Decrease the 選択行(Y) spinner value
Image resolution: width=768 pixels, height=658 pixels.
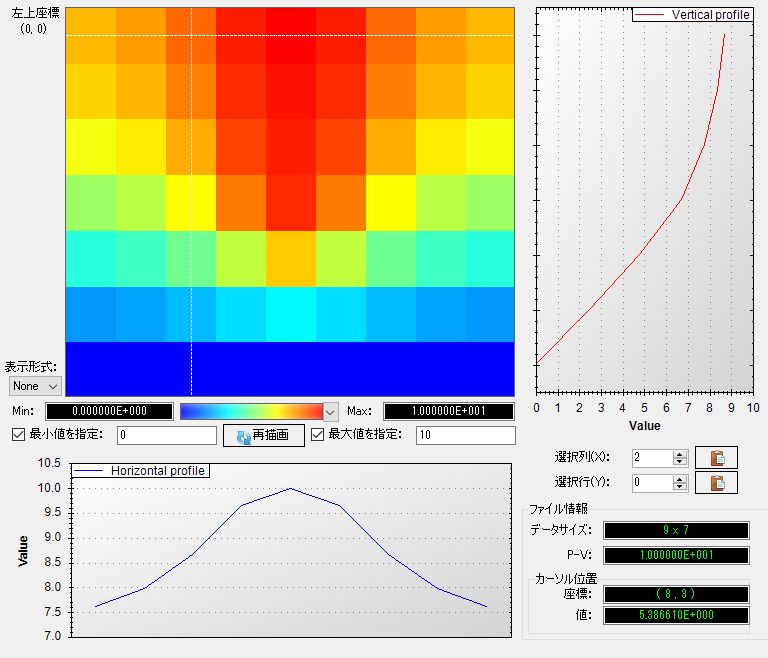[679, 487]
